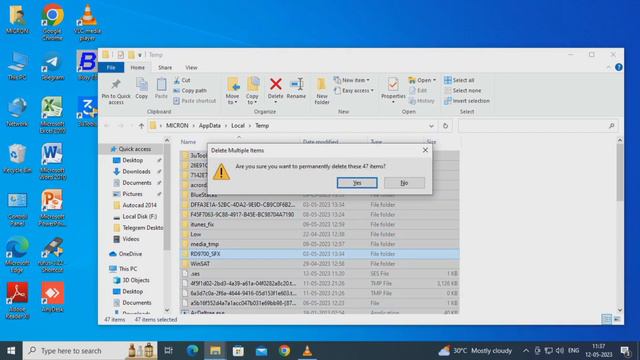Viewport: 640px width, 360px height.
Task: Switch to the Share ribbon tab
Action: coord(165,67)
